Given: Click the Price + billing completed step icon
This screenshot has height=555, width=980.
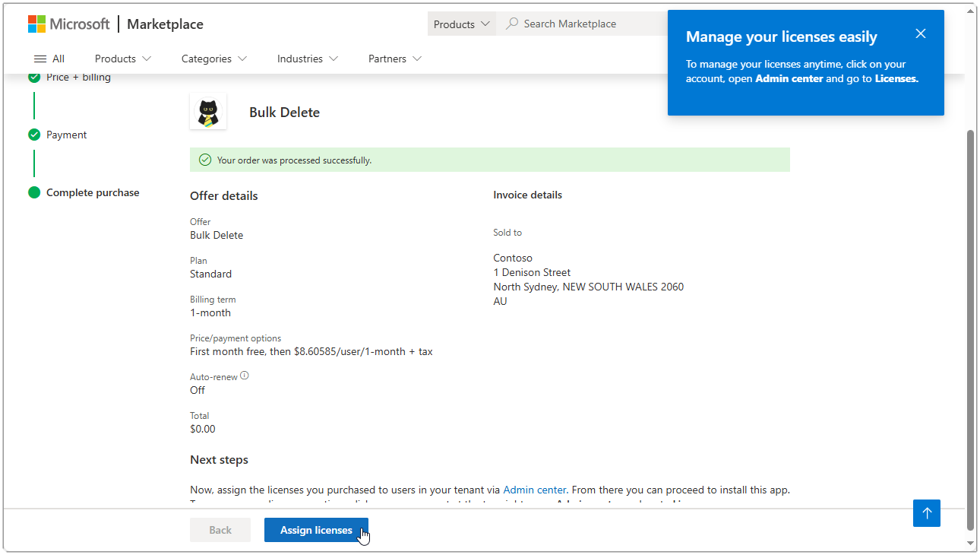Looking at the screenshot, I should pos(34,77).
